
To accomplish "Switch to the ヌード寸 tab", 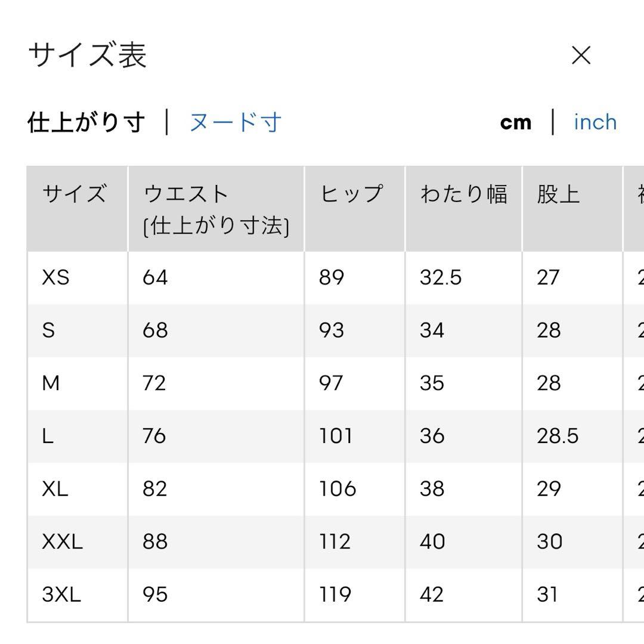I will (x=236, y=122).
